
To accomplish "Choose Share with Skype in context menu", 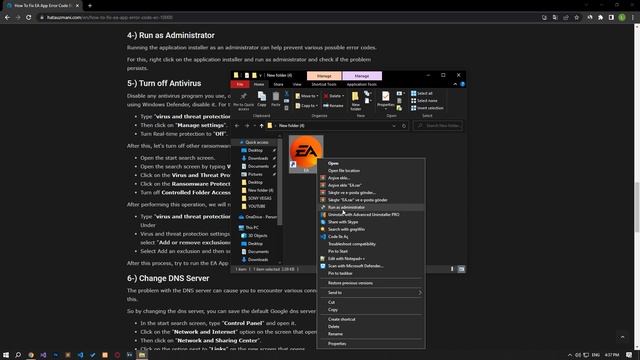I will (x=371, y=222).
